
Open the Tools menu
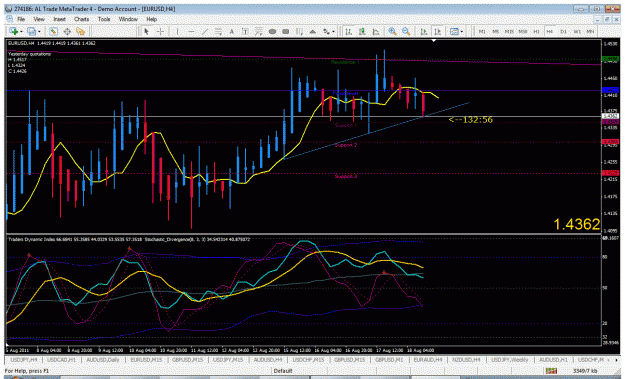(104, 19)
